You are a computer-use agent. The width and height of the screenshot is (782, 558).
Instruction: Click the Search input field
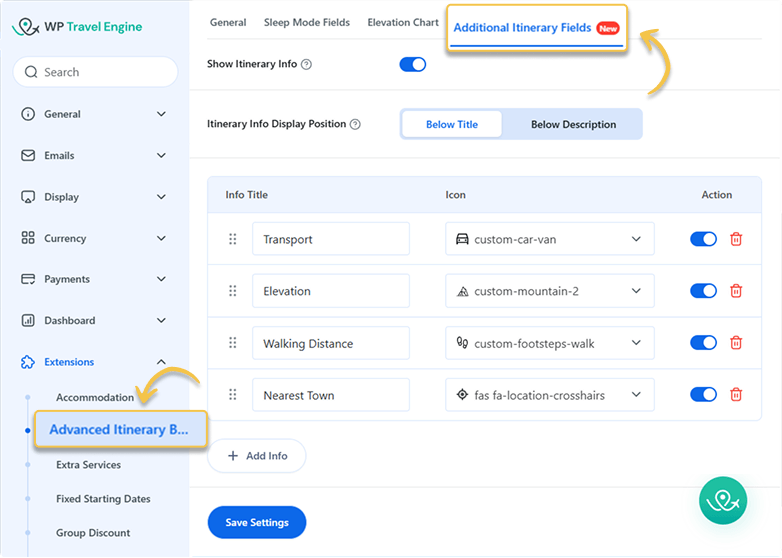(94, 72)
